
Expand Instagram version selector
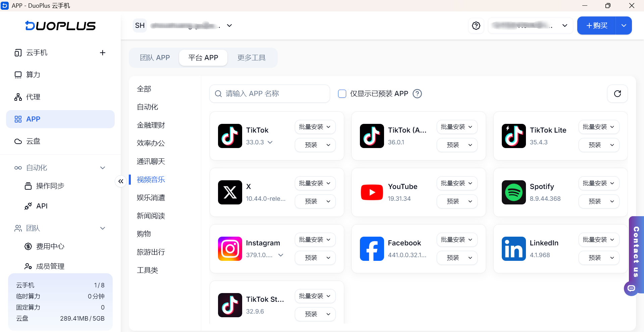click(x=281, y=255)
